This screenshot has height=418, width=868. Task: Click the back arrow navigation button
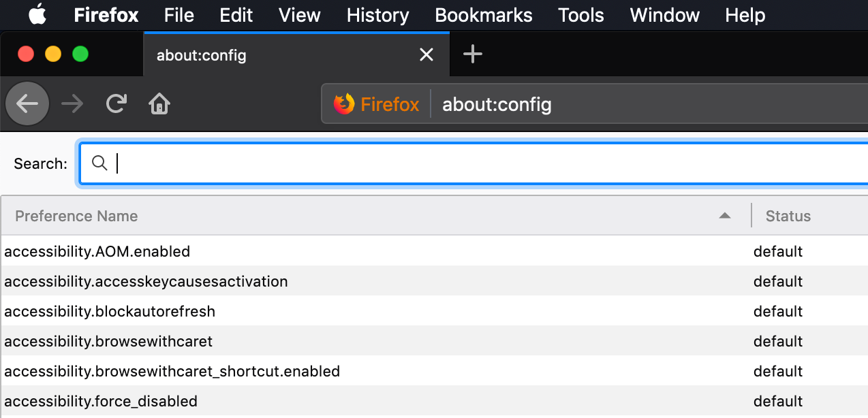click(27, 104)
